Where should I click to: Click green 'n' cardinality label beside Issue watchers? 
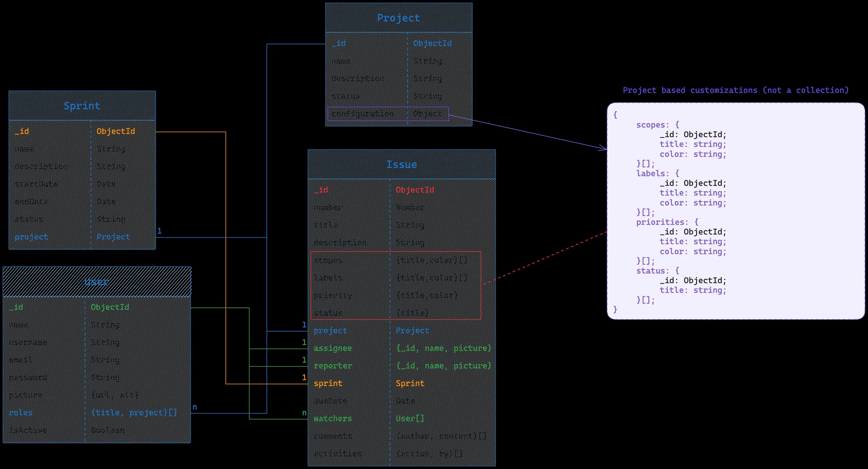tap(304, 413)
